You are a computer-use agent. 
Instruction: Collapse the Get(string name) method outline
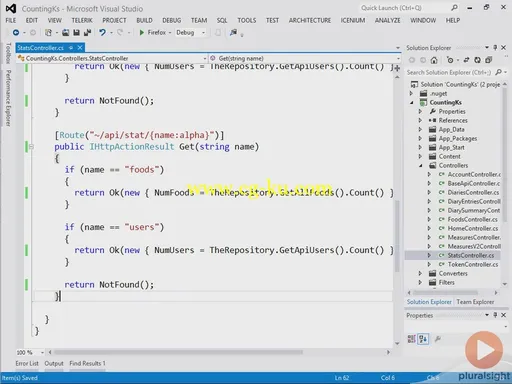click(x=31, y=146)
